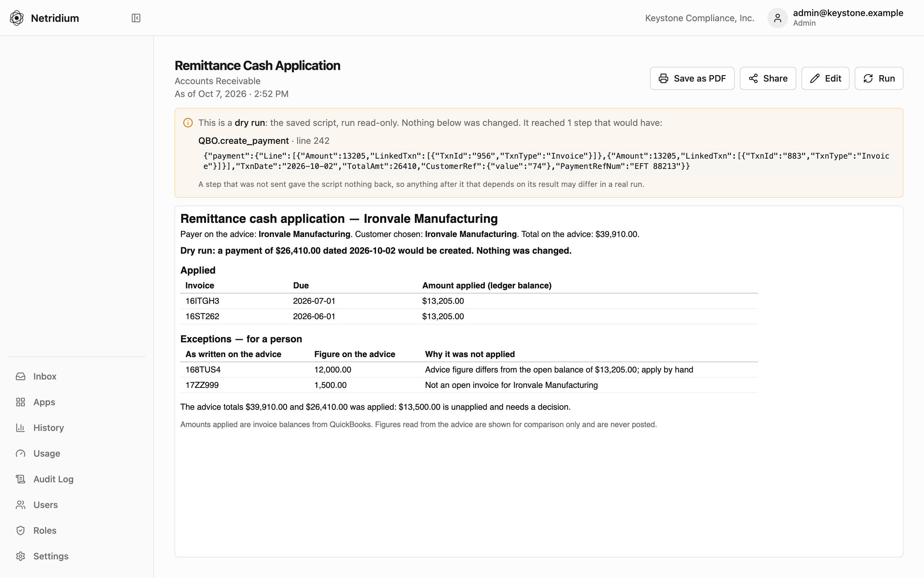
Task: Click the Users people icon
Action: 21,505
